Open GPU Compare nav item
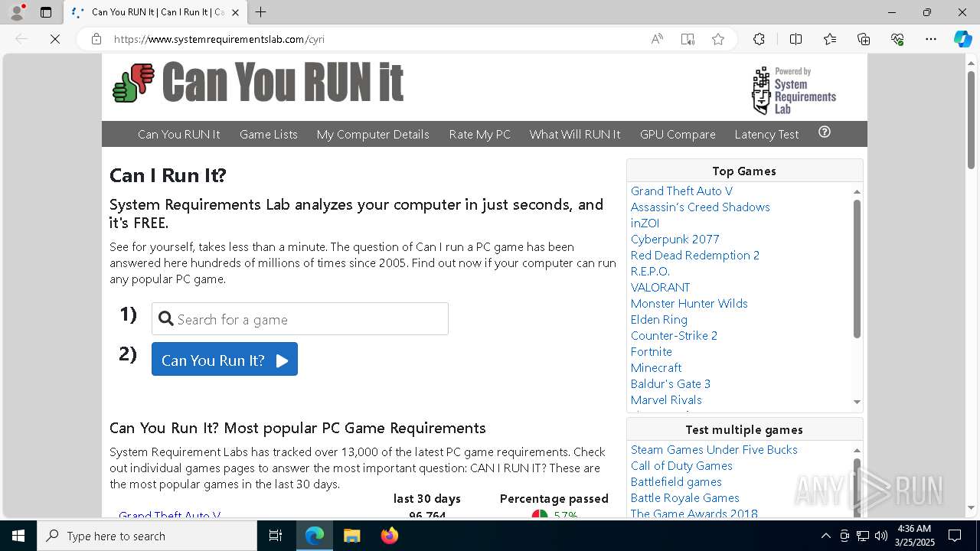 point(678,134)
